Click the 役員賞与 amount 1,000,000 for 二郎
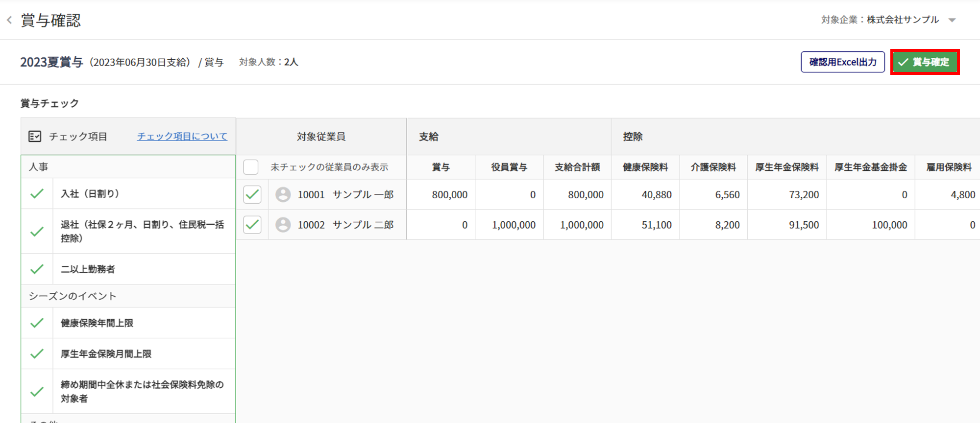This screenshot has height=423, width=980. (x=514, y=225)
